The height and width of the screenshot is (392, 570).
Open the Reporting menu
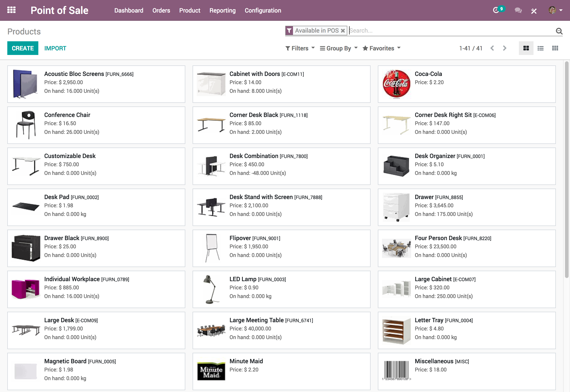pos(222,10)
